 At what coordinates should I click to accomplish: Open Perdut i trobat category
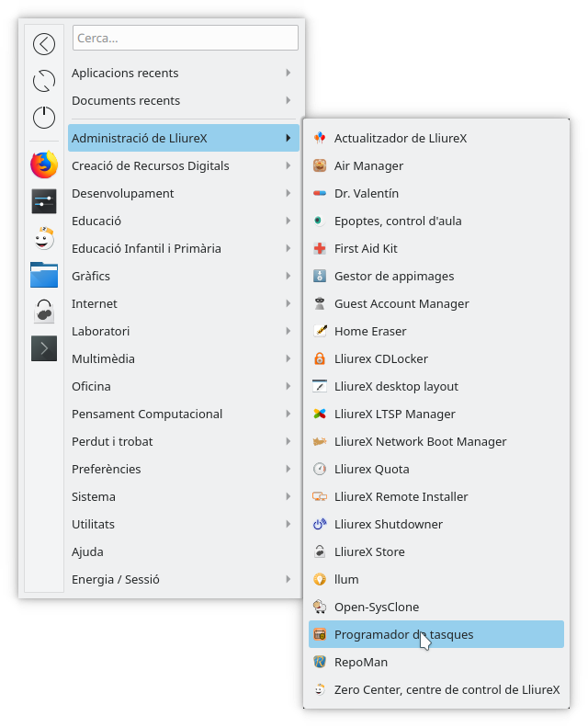tap(184, 441)
